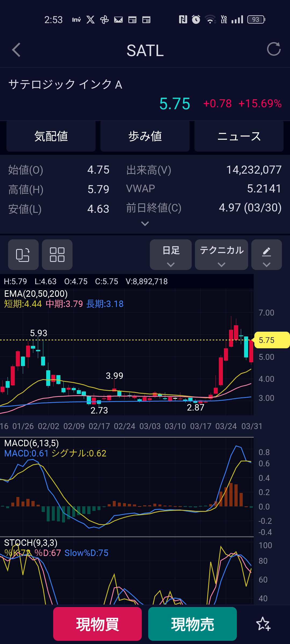Viewport: 290px width, 644px height.
Task: Tap the battery indicator in status bar
Action: pos(256,20)
